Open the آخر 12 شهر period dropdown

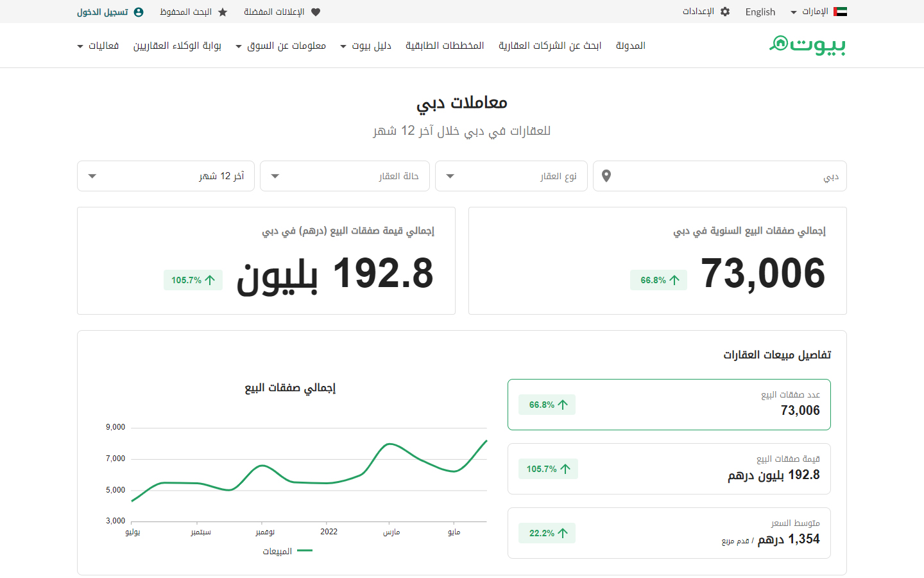click(166, 176)
